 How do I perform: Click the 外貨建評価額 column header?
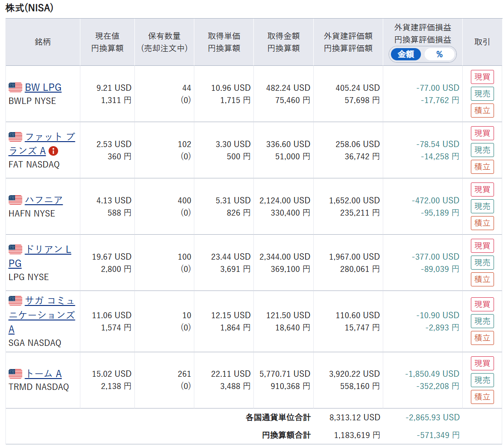[x=348, y=42]
